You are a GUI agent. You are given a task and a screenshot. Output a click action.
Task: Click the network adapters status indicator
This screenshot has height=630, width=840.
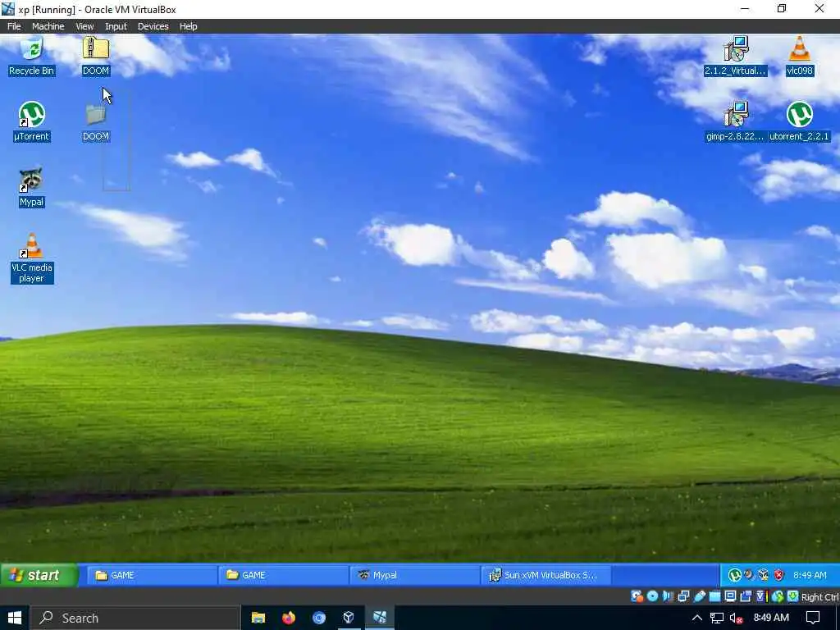tap(683, 596)
